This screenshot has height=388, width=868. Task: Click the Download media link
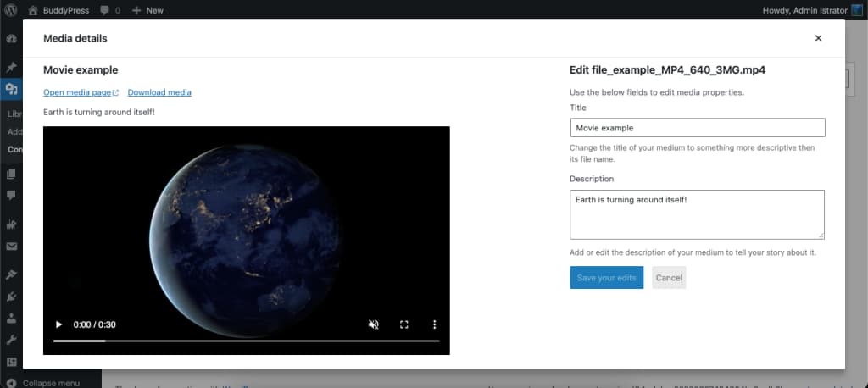coord(159,92)
